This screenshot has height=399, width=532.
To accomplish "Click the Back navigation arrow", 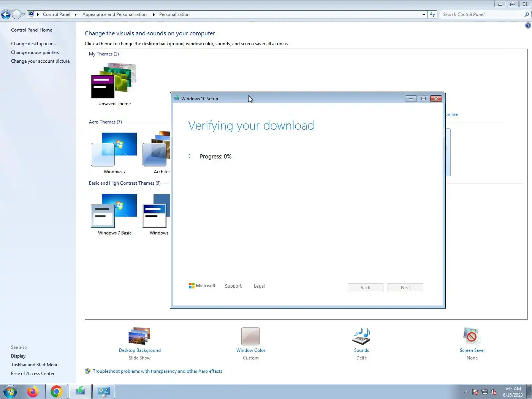I will point(6,14).
